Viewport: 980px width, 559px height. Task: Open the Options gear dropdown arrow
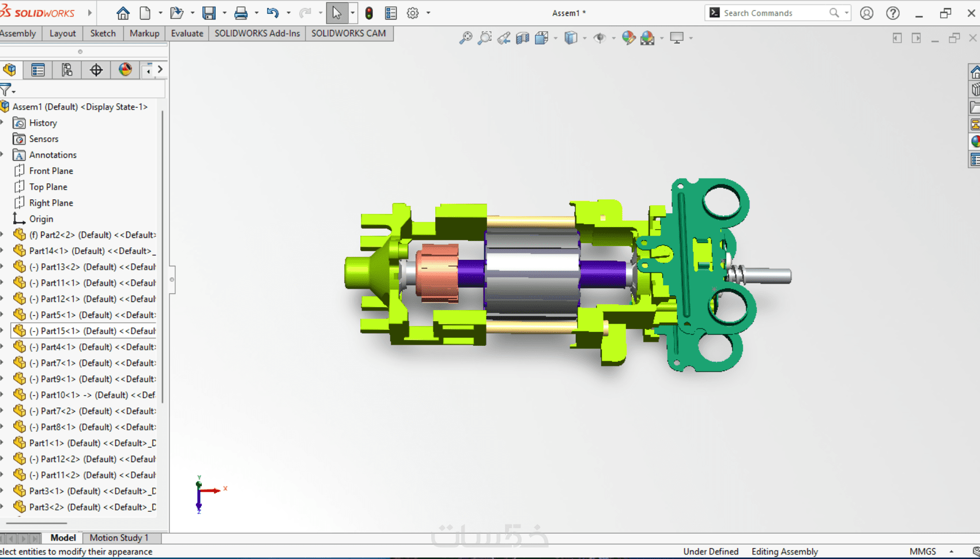click(x=428, y=13)
